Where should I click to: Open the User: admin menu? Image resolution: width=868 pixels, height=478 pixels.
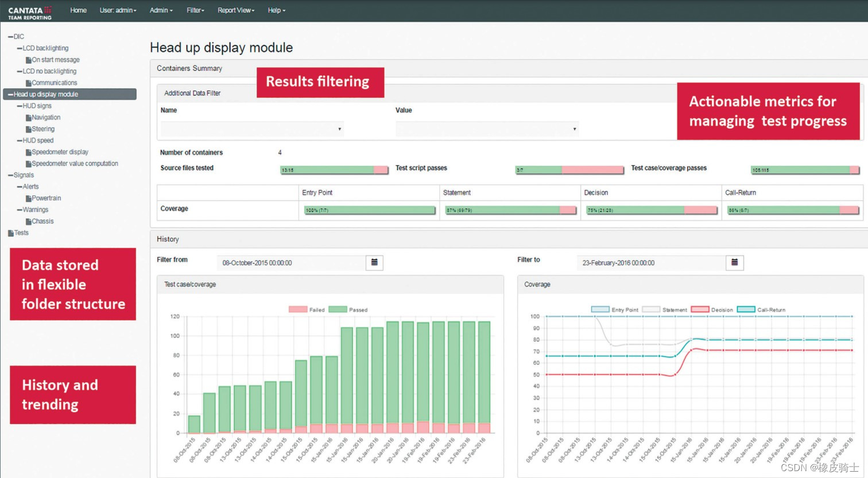point(118,10)
